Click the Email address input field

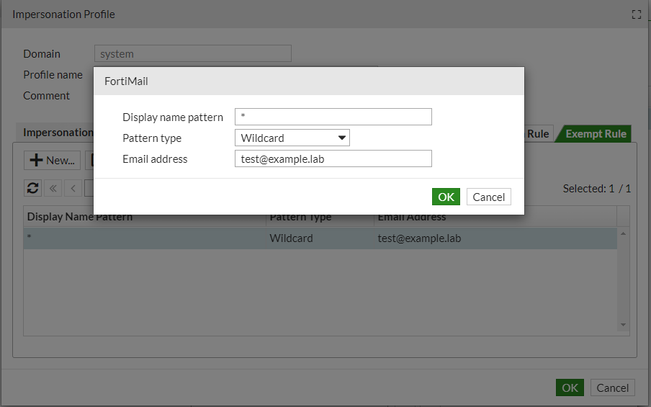pyautogui.click(x=333, y=159)
